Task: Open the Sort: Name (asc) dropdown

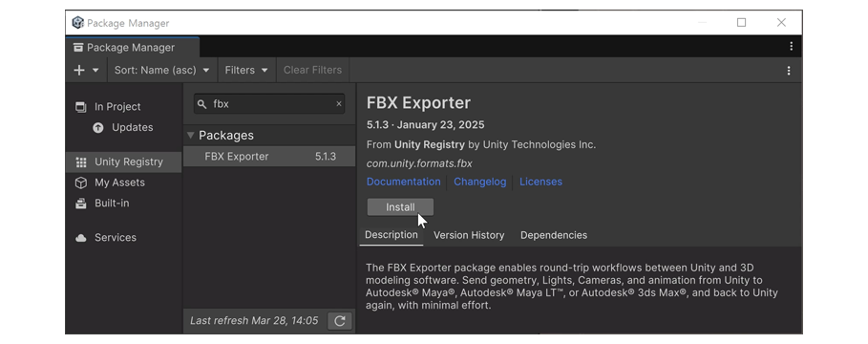Action: [161, 71]
